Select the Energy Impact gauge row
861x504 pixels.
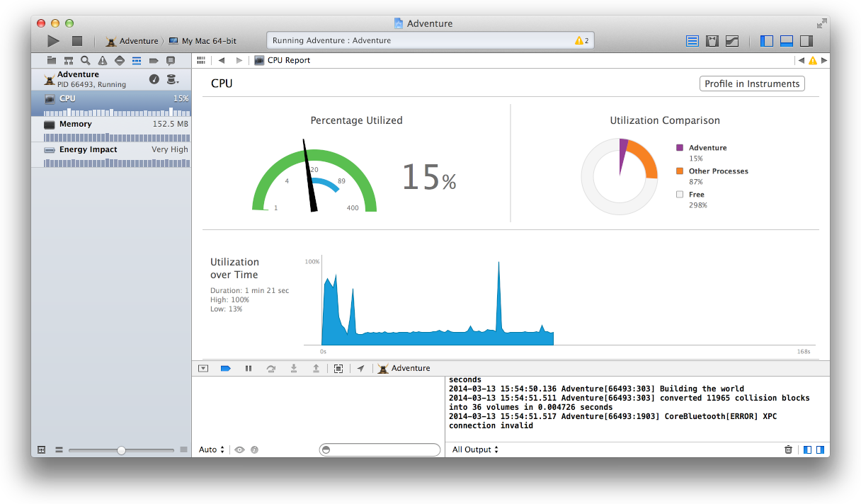coord(111,154)
